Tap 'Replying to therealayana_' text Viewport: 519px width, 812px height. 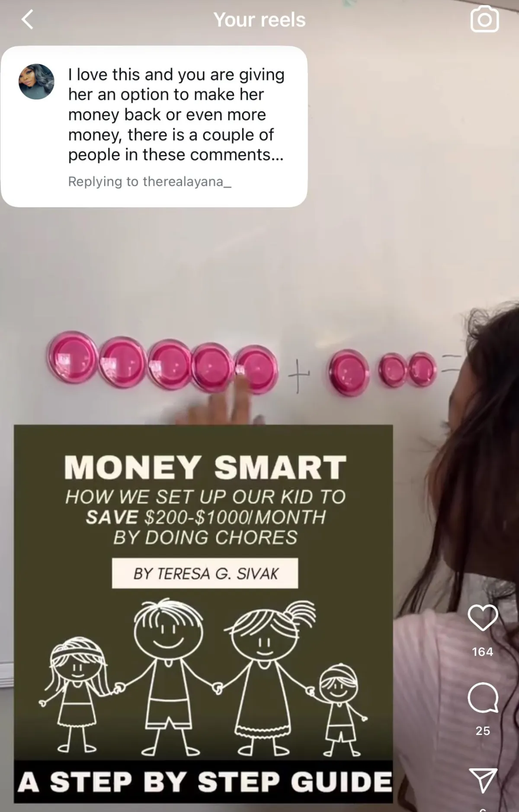150,181
